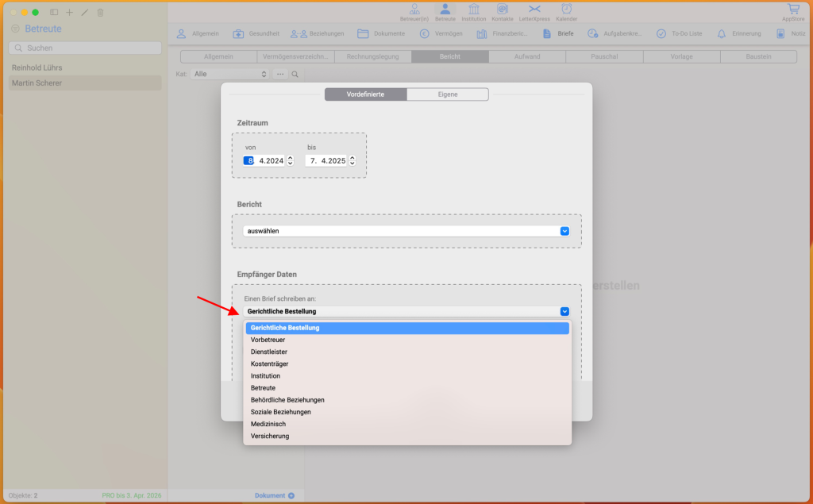Open the Institution toolbar icon
Viewport: 813px width, 504px height.
[x=474, y=12]
